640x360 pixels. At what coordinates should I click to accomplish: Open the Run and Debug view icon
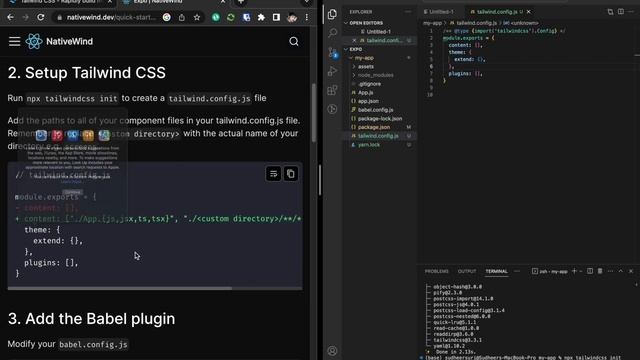click(332, 71)
